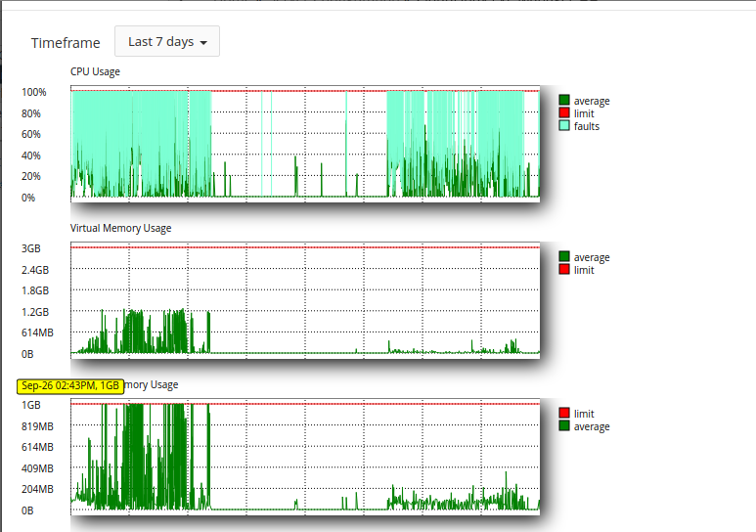Click the 0B label on Physical Memory axis
Screen dimensions: 756x532
coord(27,510)
